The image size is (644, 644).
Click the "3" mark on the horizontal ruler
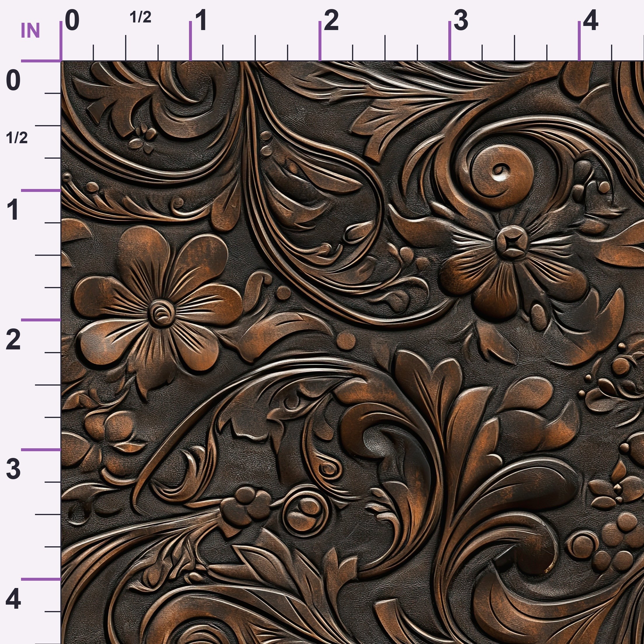[461, 20]
